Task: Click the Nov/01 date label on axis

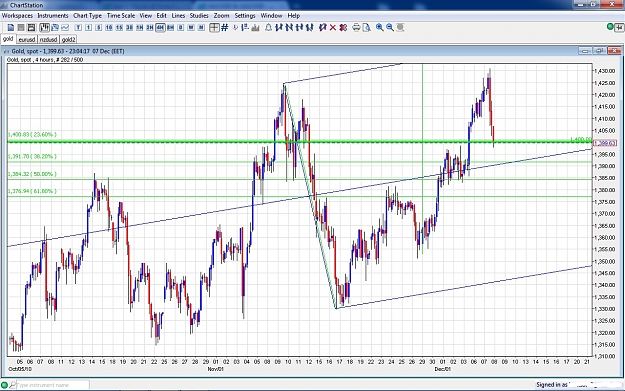Action: point(216,369)
